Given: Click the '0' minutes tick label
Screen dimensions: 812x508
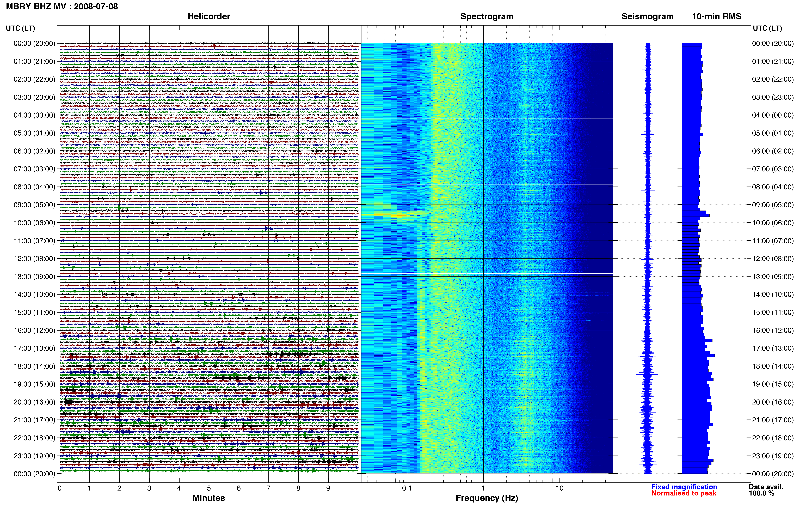Looking at the screenshot, I should (x=60, y=488).
